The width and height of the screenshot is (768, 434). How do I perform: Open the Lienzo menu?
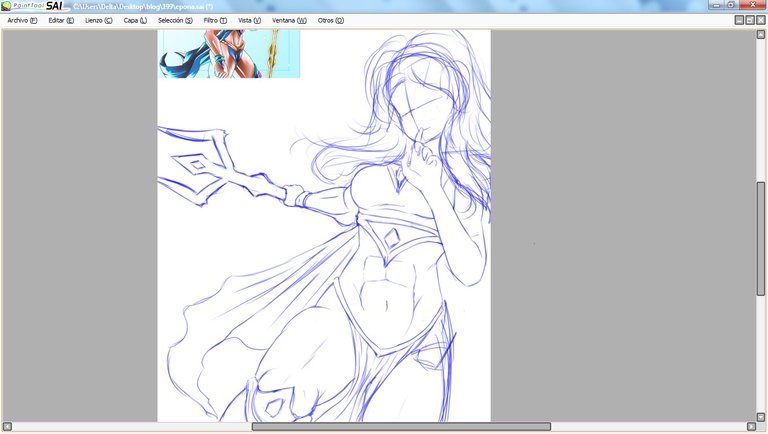98,21
